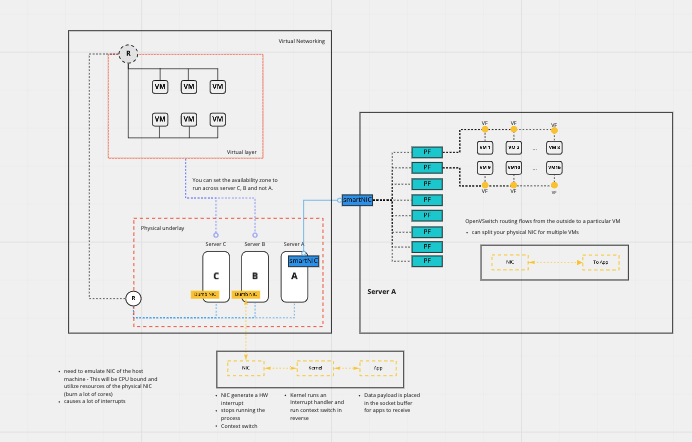
Task: Select the bottom-right VM box in Virtual layer
Action: pos(218,119)
